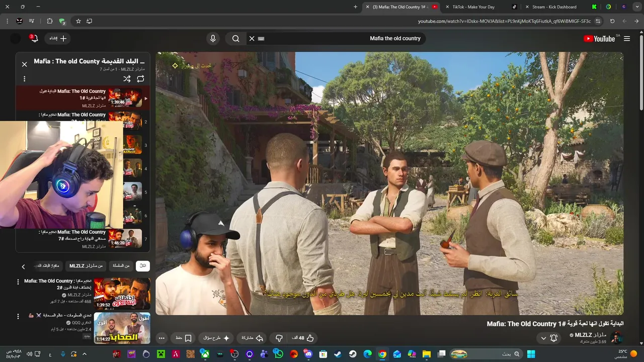This screenshot has height=362, width=644.
Task: Open Windows Start menu
Action: (x=531, y=354)
